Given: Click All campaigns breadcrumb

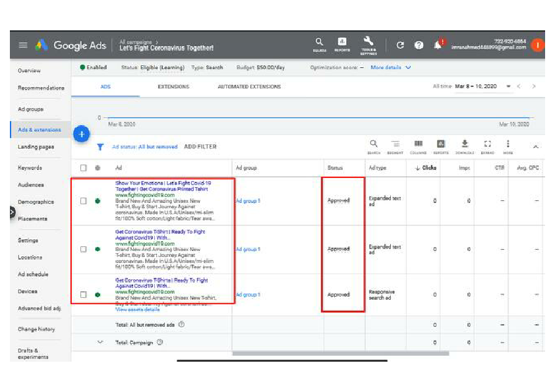Looking at the screenshot, I should [136, 42].
